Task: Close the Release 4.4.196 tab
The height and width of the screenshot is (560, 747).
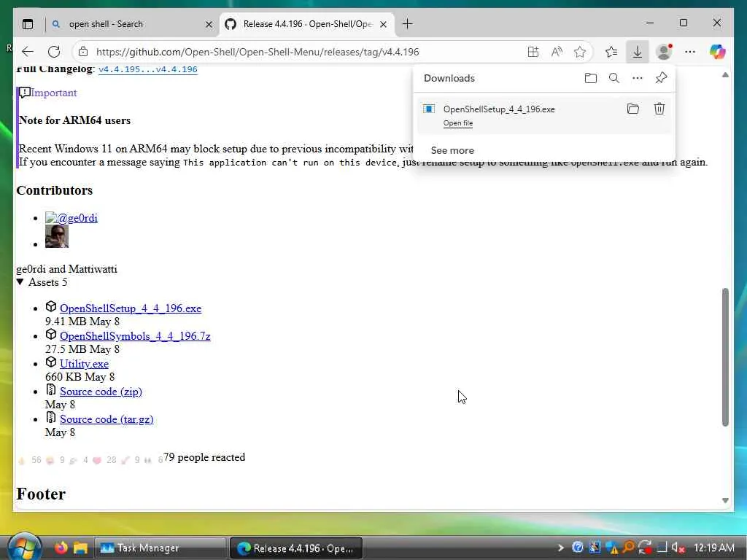Action: click(383, 24)
